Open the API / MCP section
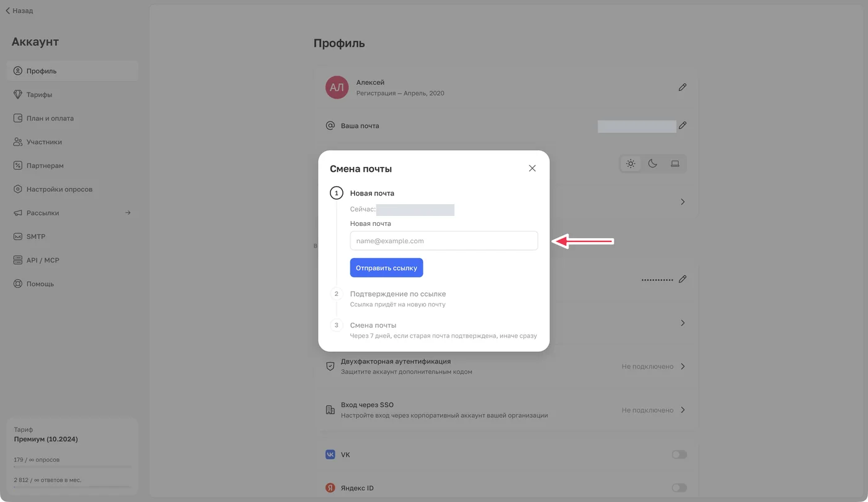868x502 pixels. [x=73, y=260]
